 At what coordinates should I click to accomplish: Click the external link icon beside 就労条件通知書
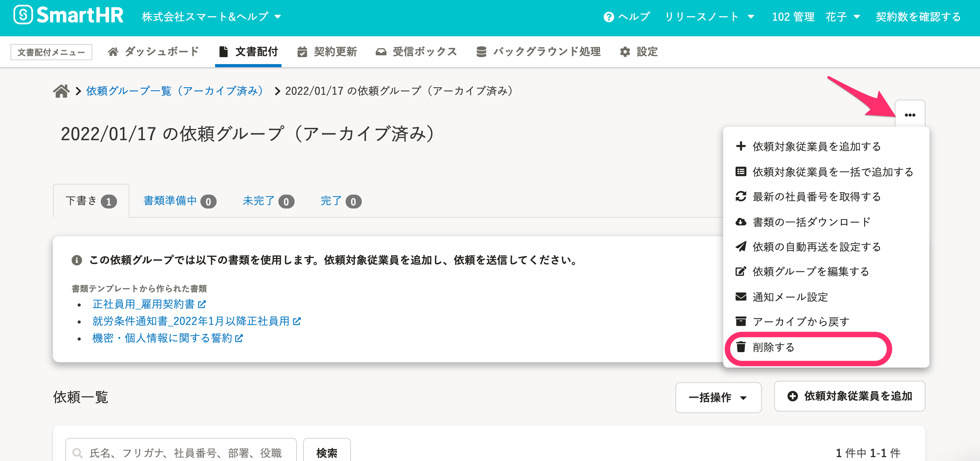pos(297,322)
